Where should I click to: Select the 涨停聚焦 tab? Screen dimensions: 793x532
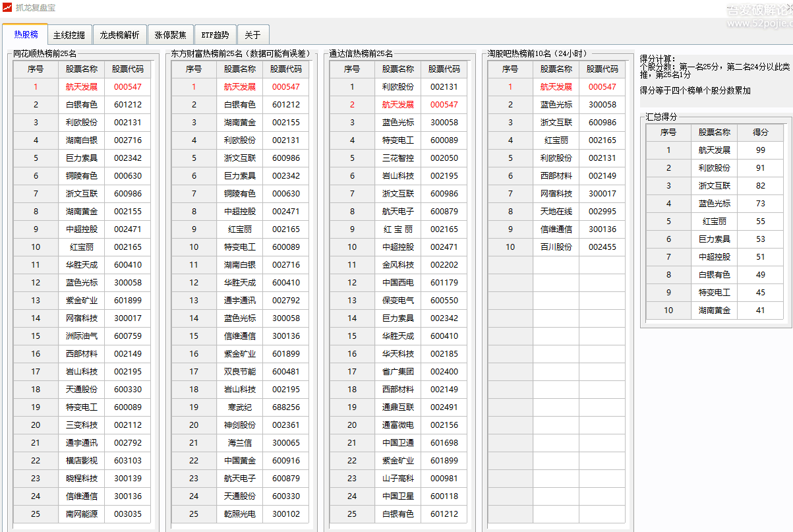[171, 35]
